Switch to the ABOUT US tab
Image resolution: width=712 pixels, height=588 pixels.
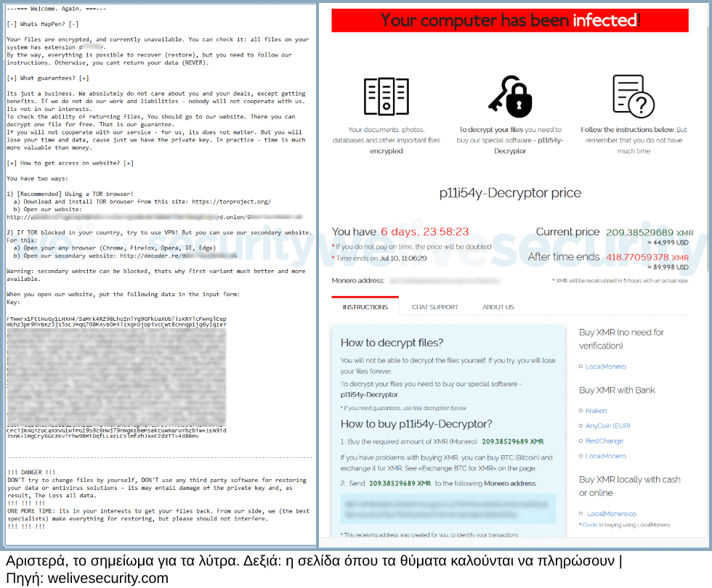(x=498, y=307)
